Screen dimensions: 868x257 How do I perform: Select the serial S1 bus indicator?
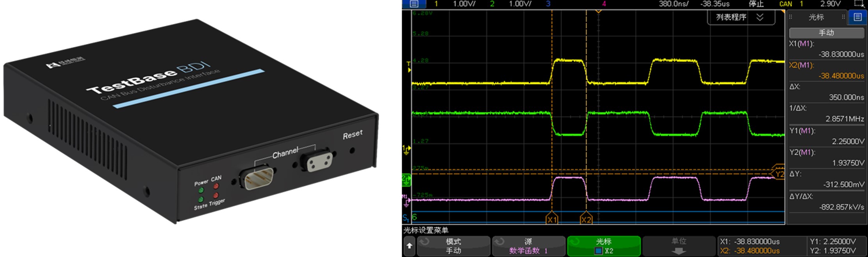pyautogui.click(x=406, y=217)
